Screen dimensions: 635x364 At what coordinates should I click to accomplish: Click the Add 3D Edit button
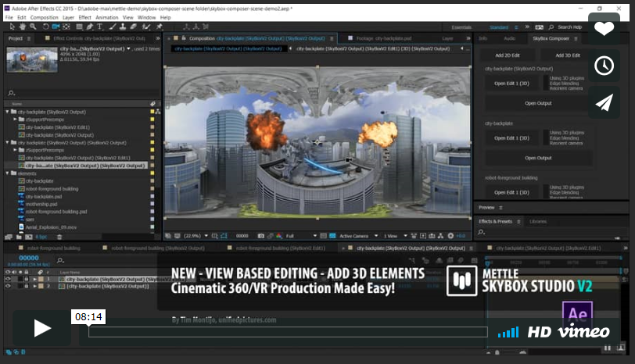coord(568,55)
